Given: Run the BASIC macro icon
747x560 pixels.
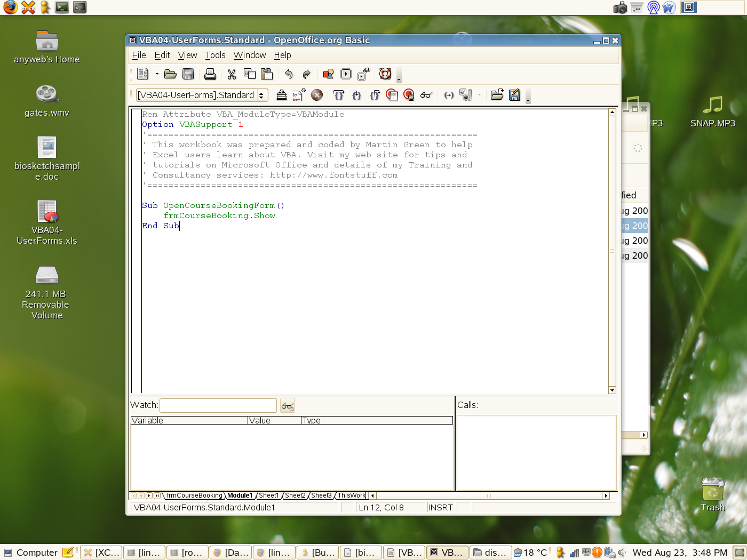Looking at the screenshot, I should (x=299, y=95).
